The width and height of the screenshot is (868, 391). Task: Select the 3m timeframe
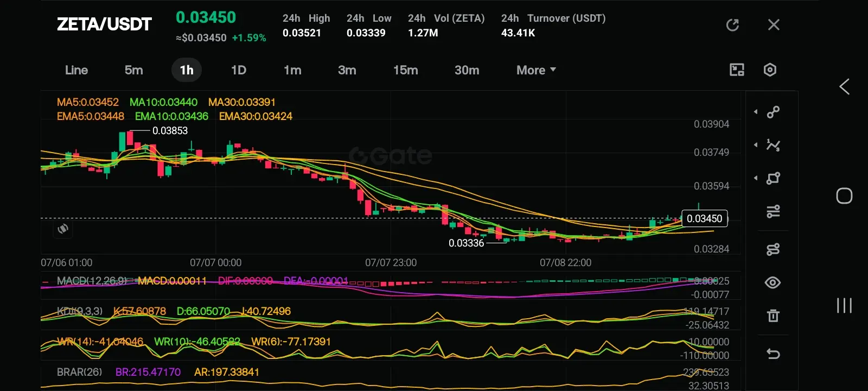[347, 70]
